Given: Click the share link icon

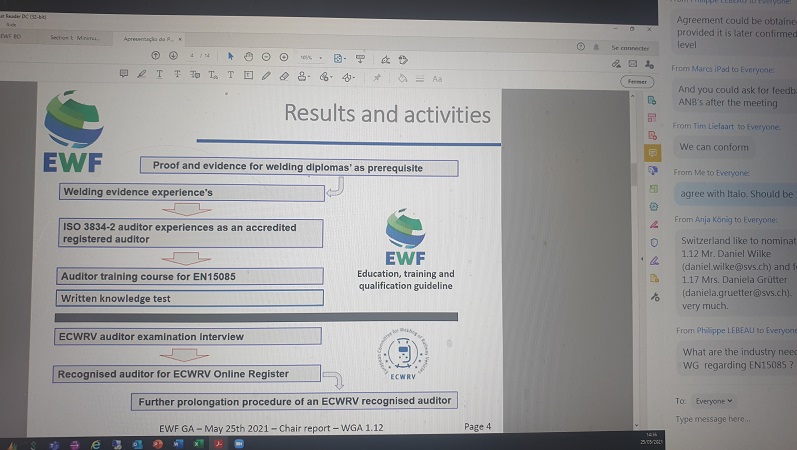Looking at the screenshot, I should [x=616, y=64].
